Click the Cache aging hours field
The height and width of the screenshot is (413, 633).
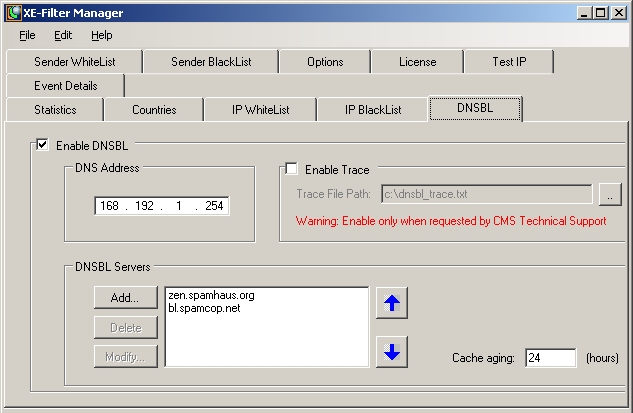550,357
